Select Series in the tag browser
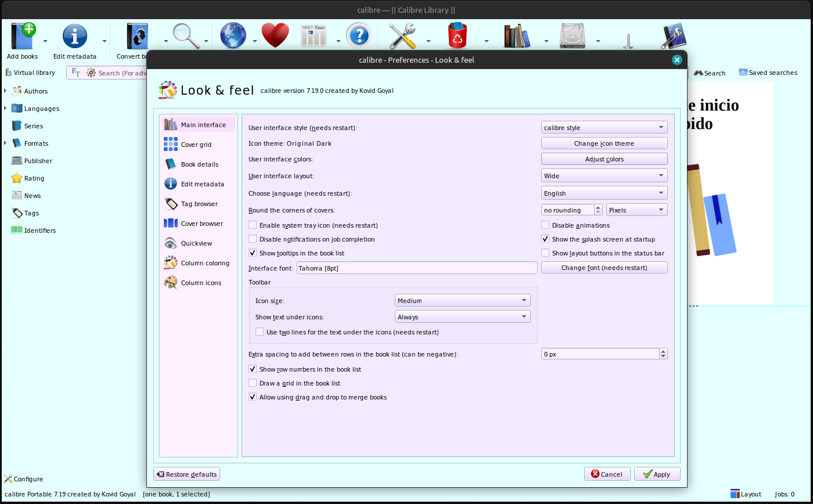This screenshot has height=504, width=813. (27, 126)
